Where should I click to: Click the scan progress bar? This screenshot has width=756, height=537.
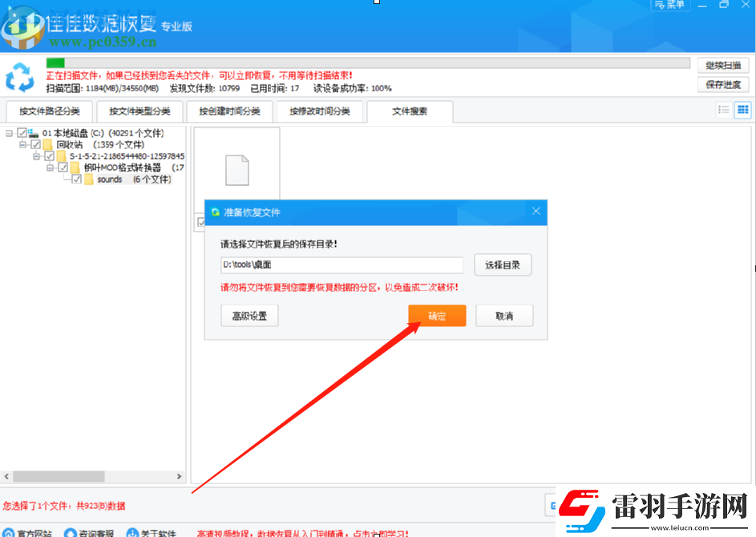[368, 63]
